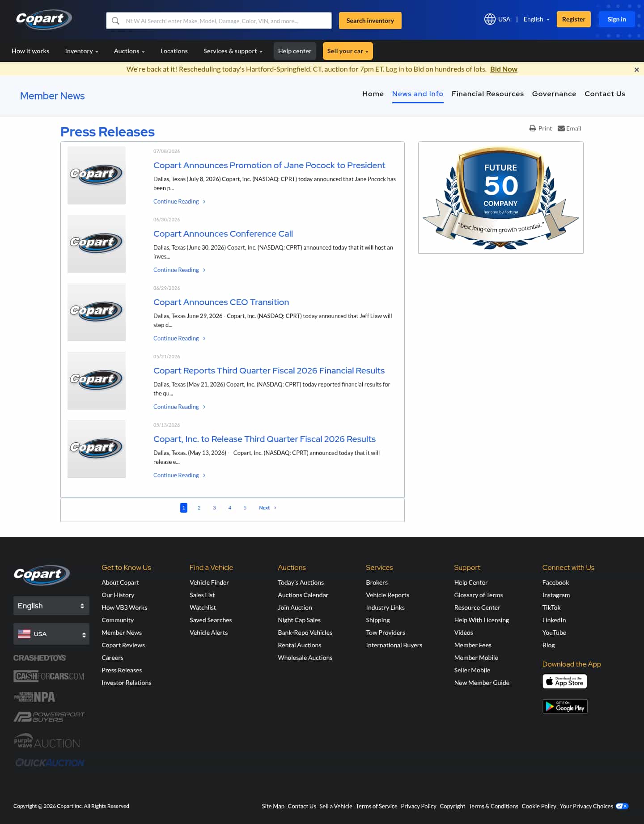
Task: Click the CashForCars.com logo
Action: 49,676
